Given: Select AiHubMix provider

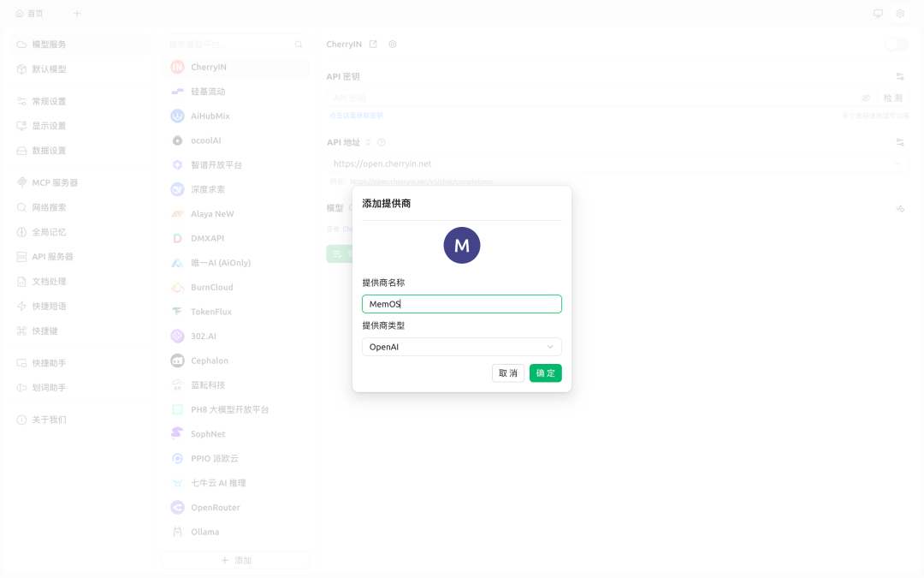Looking at the screenshot, I should [235, 116].
